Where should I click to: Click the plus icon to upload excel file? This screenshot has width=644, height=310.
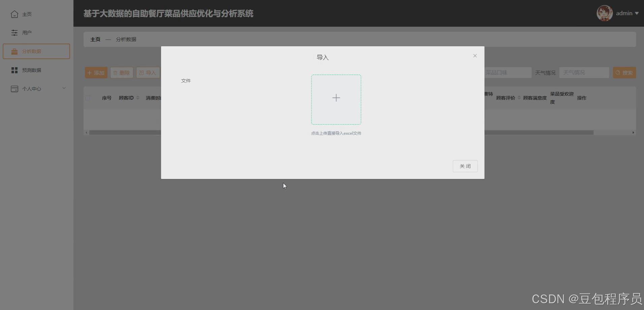pyautogui.click(x=336, y=98)
